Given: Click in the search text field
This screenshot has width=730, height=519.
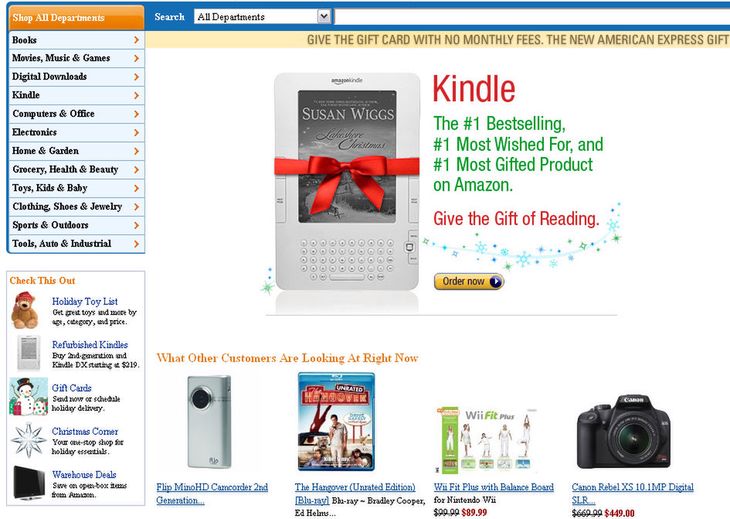Looking at the screenshot, I should coord(532,17).
